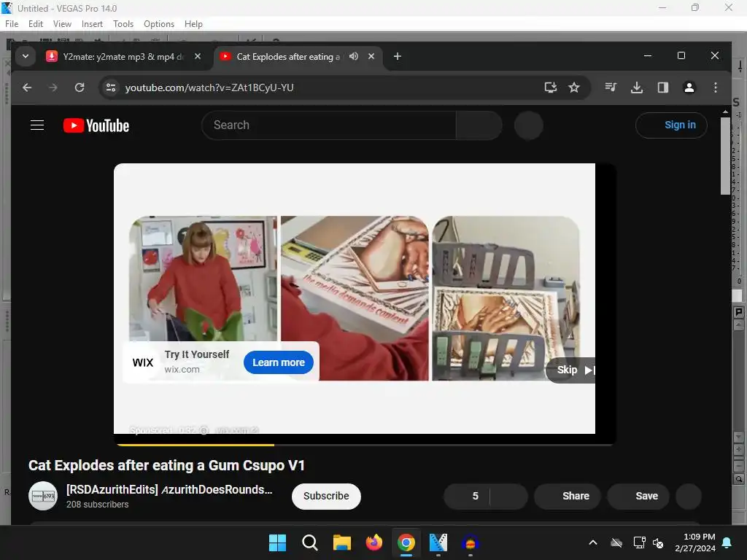Open the VEGAS Pro File menu
The height and width of the screenshot is (560, 747).
point(12,24)
